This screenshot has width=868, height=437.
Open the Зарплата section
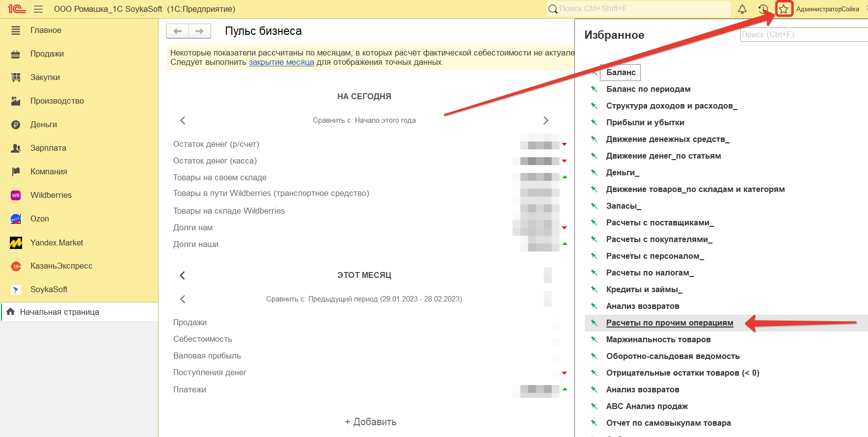(x=48, y=148)
